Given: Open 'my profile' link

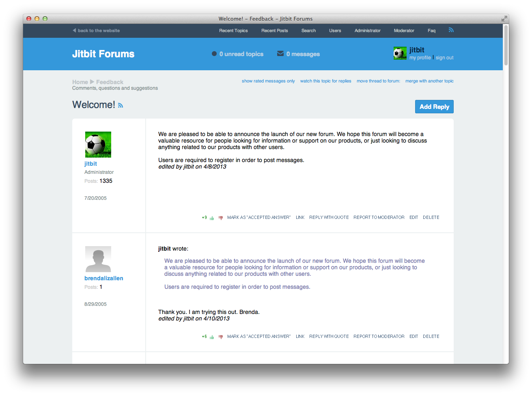Looking at the screenshot, I should [420, 58].
